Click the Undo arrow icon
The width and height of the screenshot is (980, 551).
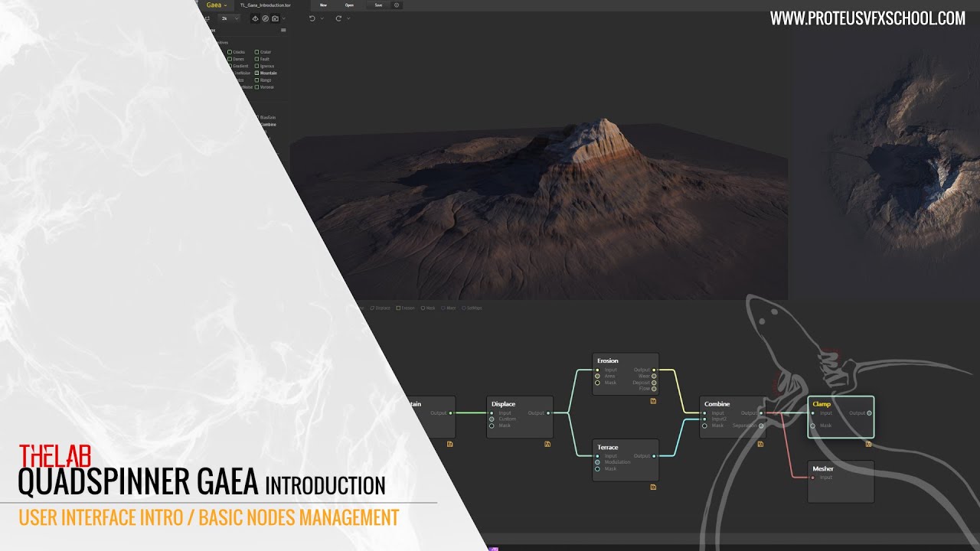click(312, 18)
